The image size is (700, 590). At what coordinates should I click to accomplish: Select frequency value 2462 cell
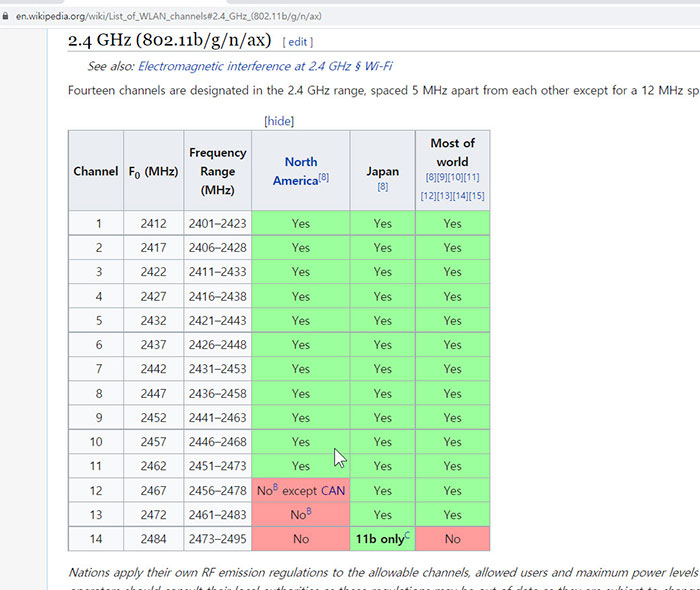[x=153, y=466]
